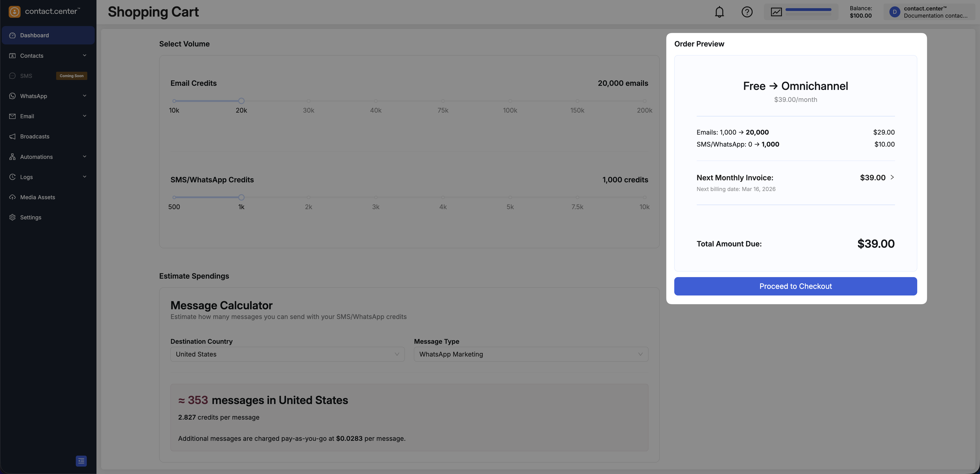This screenshot has height=474, width=980.
Task: Click the help question mark icon
Action: [747, 12]
